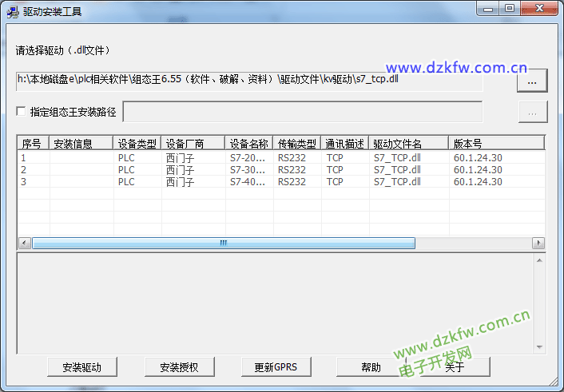The width and height of the screenshot is (564, 392).
Task: Select row 3 in the driver list
Action: tap(281, 181)
